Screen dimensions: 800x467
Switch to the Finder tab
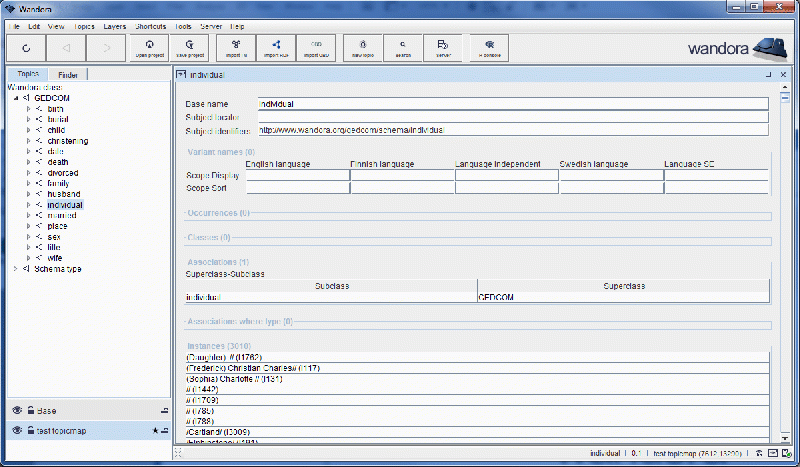[x=68, y=75]
